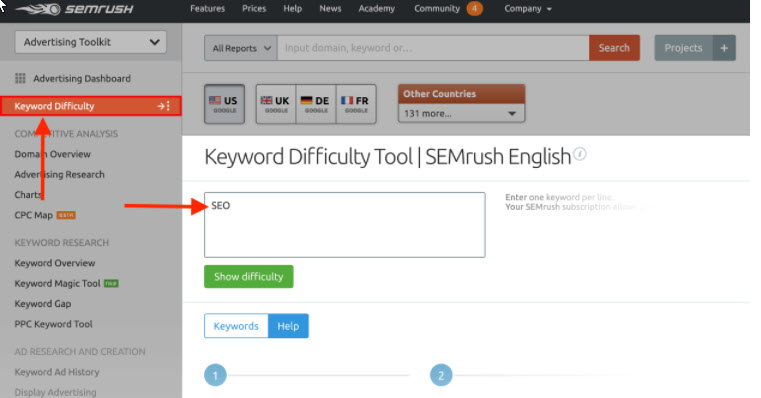Open the 131 more countries dropdown

point(461,114)
